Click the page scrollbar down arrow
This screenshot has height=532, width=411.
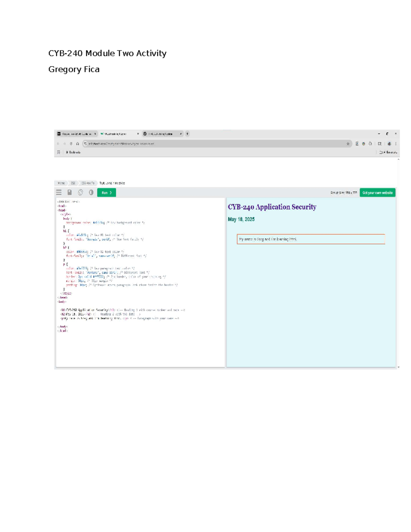[x=398, y=367]
